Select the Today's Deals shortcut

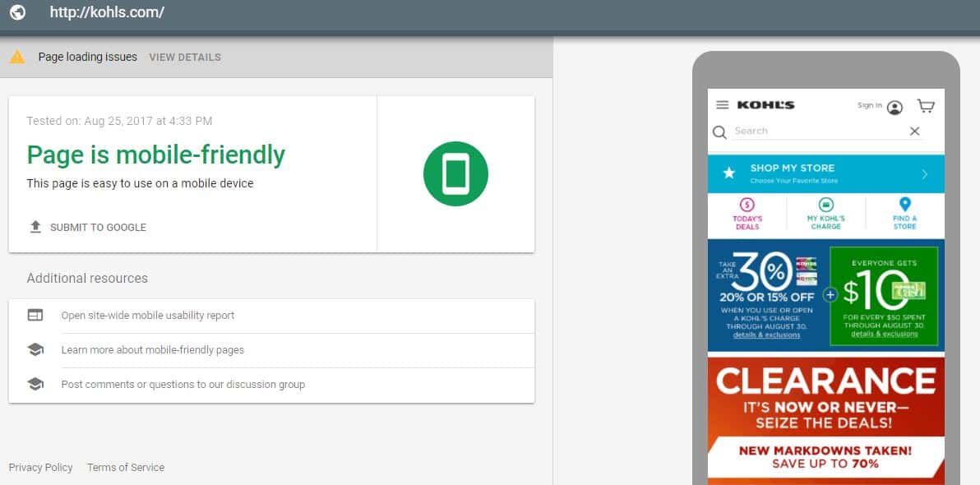pyautogui.click(x=747, y=214)
